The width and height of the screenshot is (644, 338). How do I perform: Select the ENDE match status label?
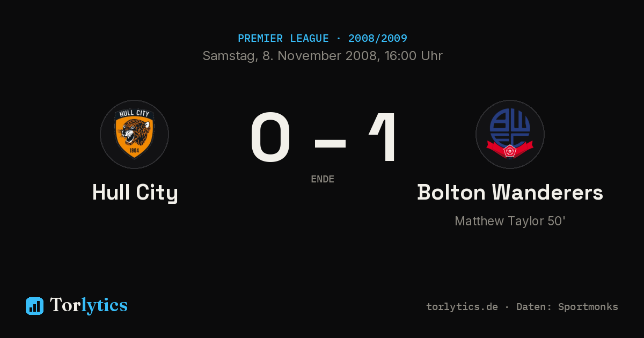[323, 179]
